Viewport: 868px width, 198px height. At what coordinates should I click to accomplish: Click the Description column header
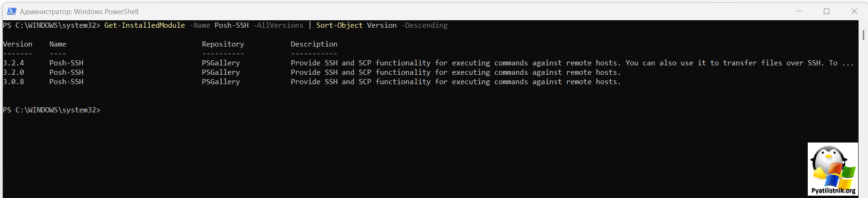point(314,44)
